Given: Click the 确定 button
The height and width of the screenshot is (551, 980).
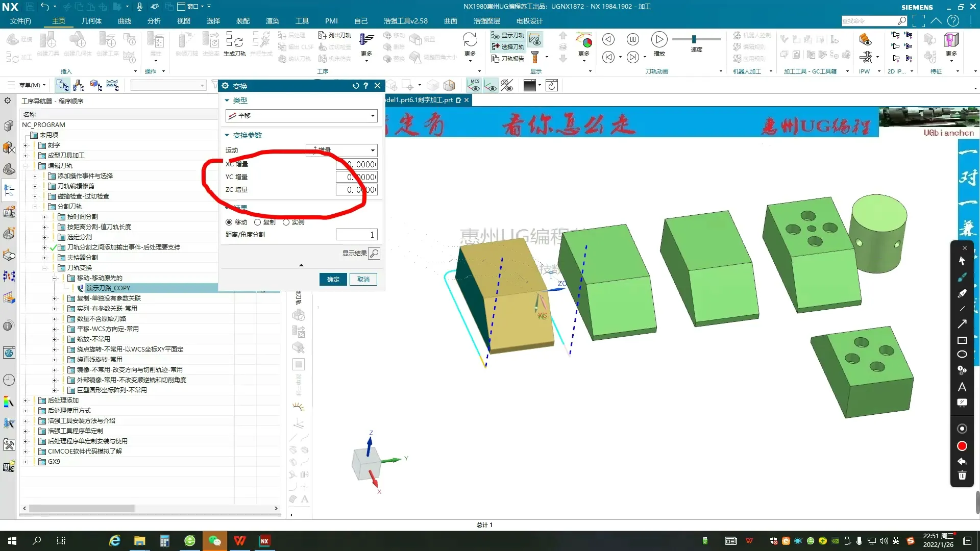Looking at the screenshot, I should (x=333, y=280).
